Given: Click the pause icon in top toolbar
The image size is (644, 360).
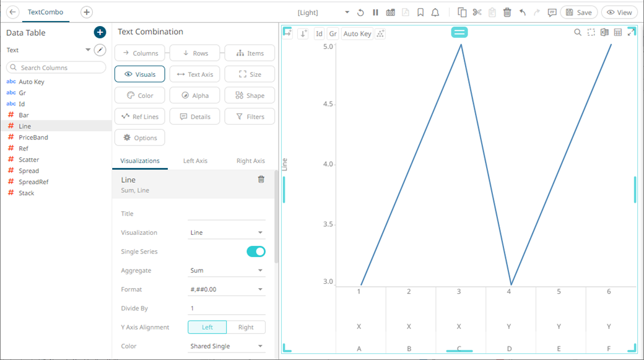Looking at the screenshot, I should click(375, 12).
